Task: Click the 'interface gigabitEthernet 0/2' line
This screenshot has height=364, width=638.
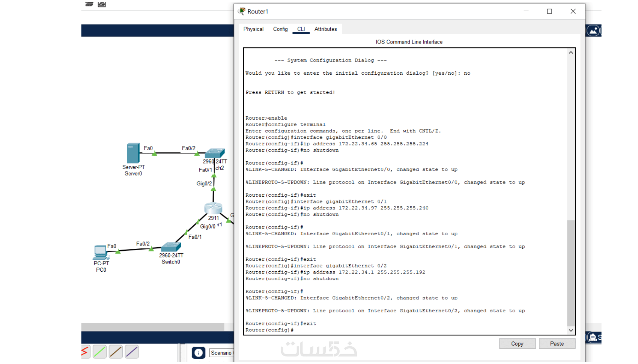Action: pyautogui.click(x=316, y=266)
